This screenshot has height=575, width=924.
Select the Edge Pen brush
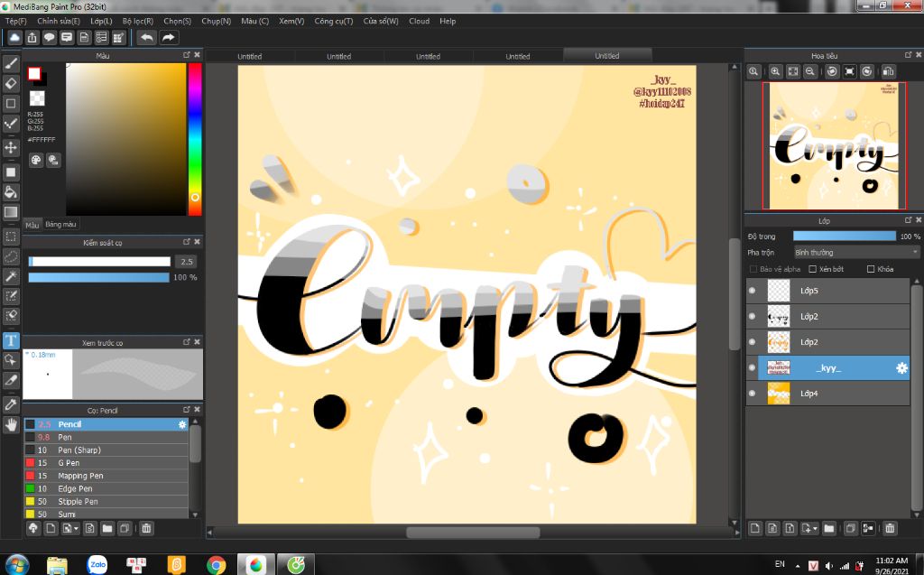tap(106, 489)
